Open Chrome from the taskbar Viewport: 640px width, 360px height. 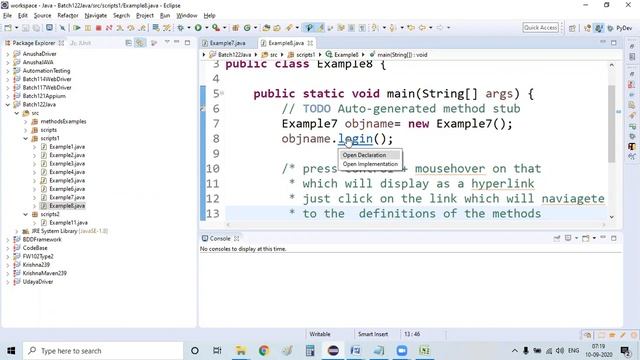[264, 351]
